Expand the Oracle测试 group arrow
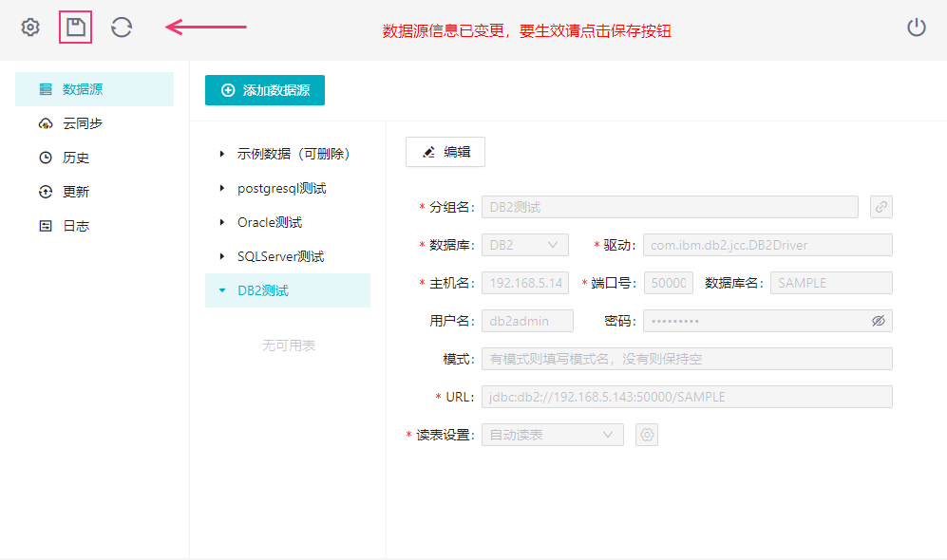This screenshot has width=947, height=560. click(221, 222)
